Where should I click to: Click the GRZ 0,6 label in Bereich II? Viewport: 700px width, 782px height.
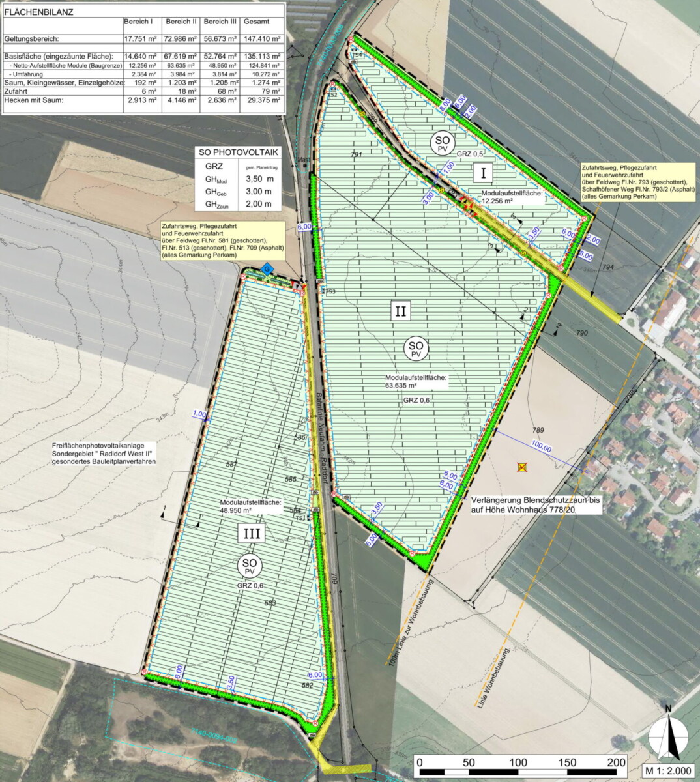[416, 400]
